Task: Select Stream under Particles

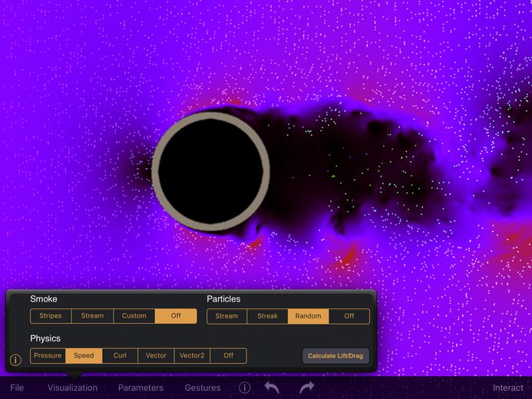Action: (226, 316)
